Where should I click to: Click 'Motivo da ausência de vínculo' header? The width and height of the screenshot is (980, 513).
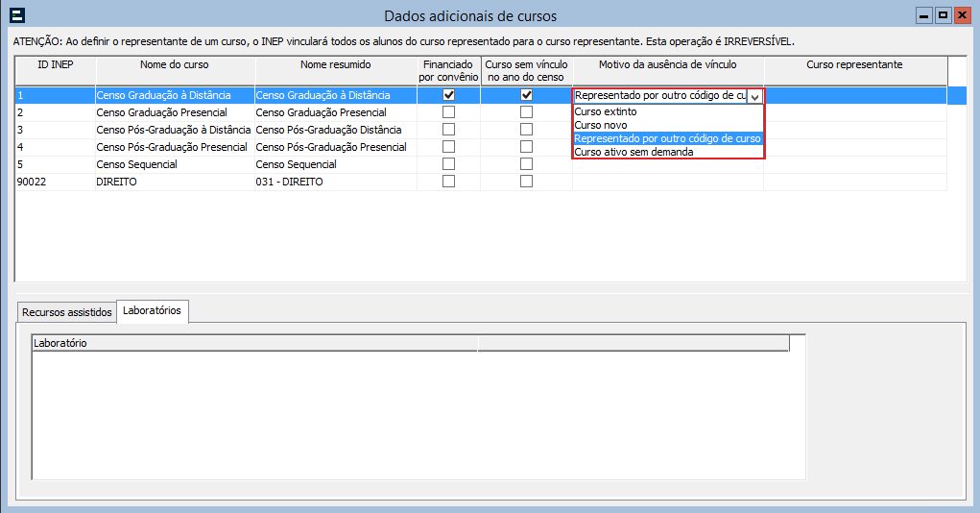point(667,71)
